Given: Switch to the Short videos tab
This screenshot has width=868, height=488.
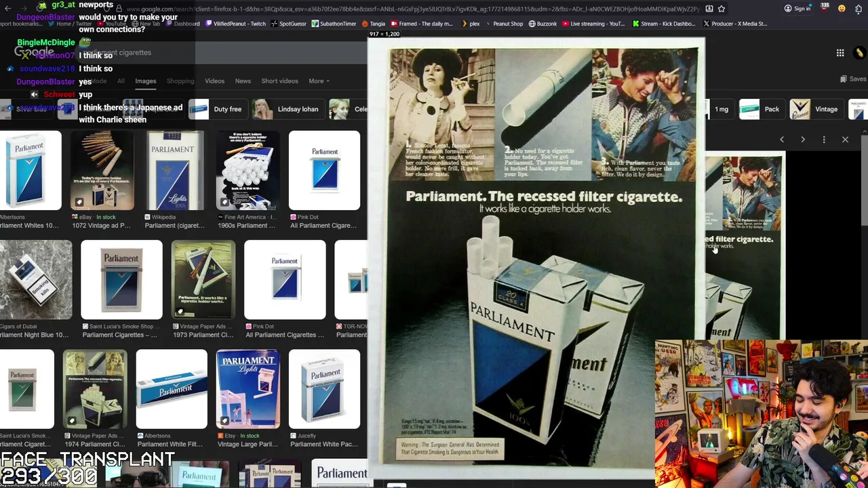Looking at the screenshot, I should [x=279, y=81].
